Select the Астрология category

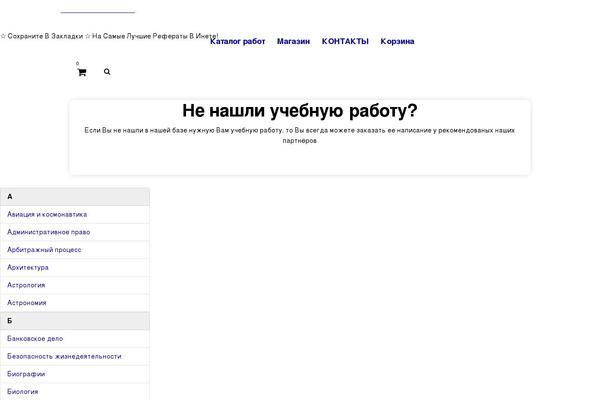coord(26,285)
